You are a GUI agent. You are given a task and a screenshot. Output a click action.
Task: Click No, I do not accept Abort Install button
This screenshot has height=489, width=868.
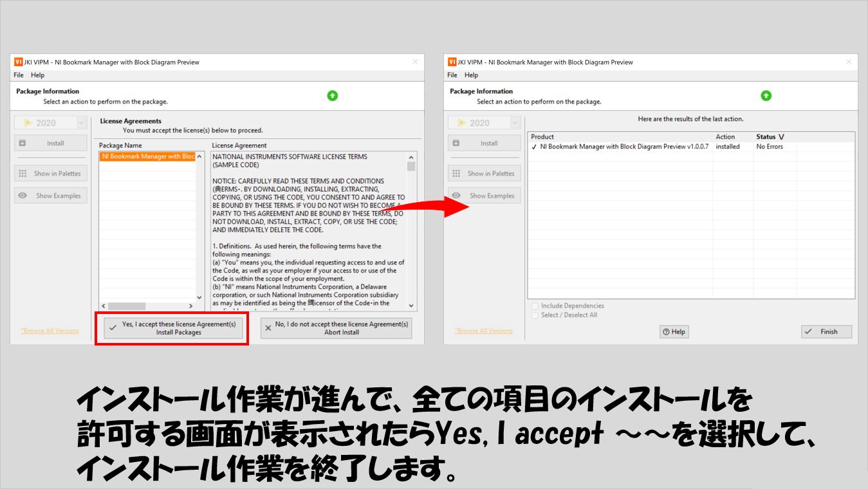(x=336, y=328)
